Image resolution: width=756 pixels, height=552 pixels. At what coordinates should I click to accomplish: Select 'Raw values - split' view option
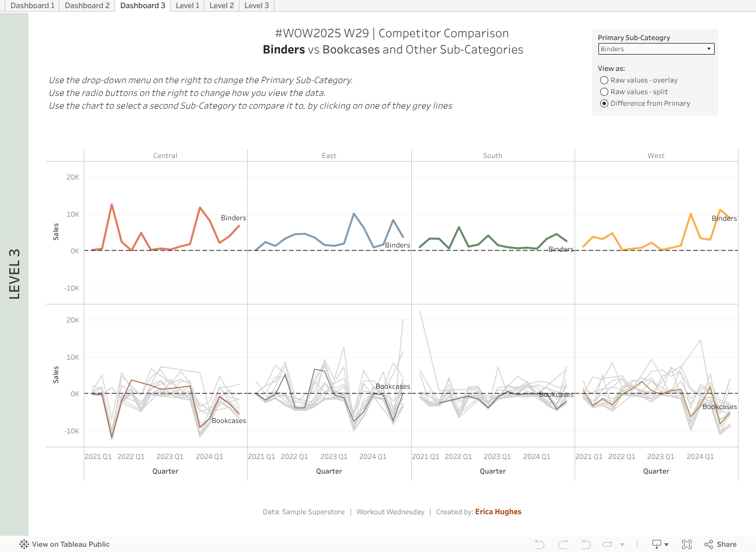tap(604, 92)
